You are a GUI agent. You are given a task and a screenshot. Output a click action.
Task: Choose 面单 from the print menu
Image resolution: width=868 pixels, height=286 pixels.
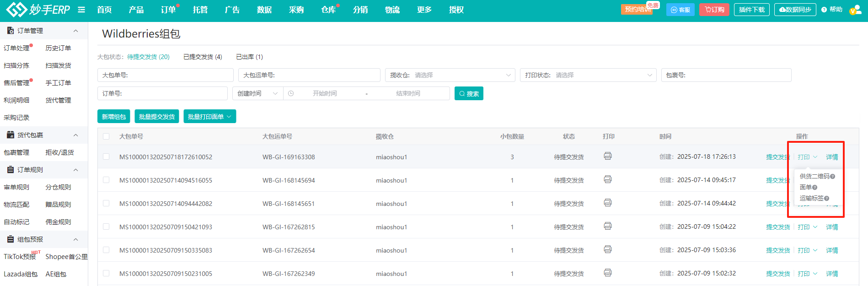806,188
